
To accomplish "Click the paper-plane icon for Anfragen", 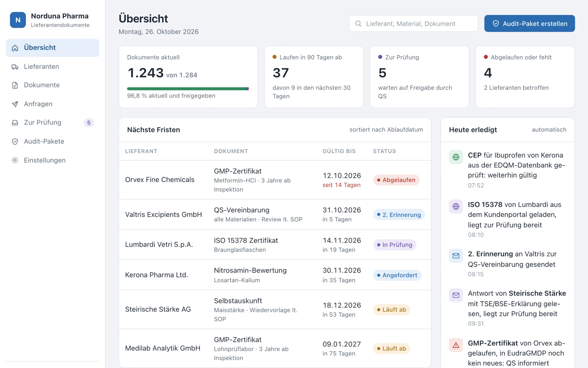I will (x=15, y=104).
